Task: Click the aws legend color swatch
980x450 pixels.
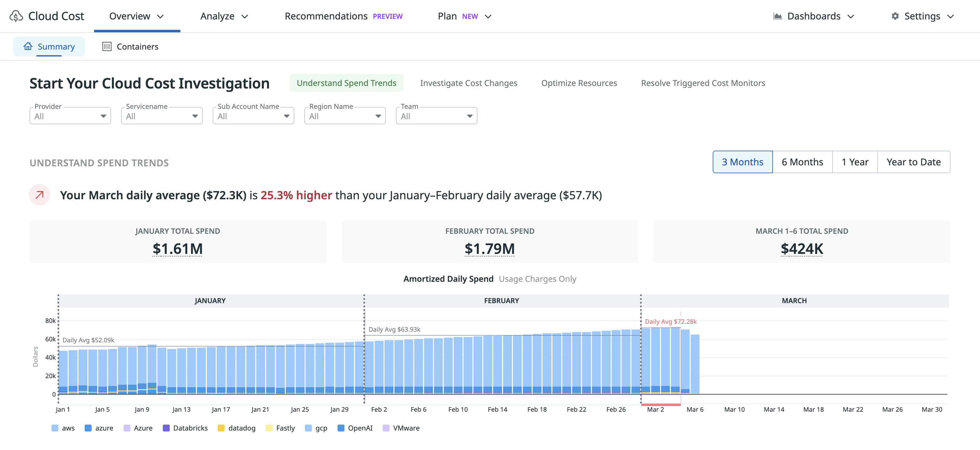Action: click(x=55, y=428)
